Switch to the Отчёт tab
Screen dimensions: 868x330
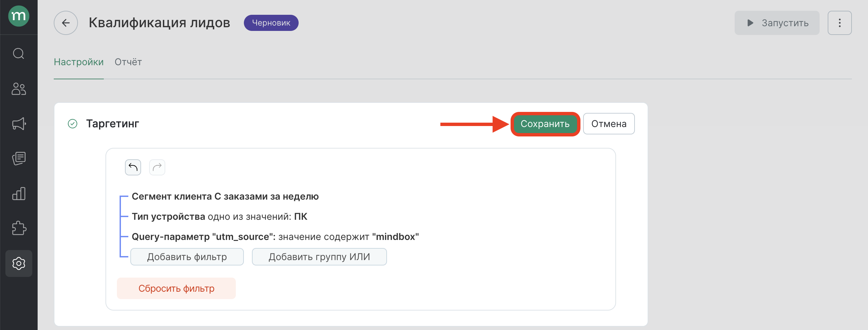coord(128,62)
